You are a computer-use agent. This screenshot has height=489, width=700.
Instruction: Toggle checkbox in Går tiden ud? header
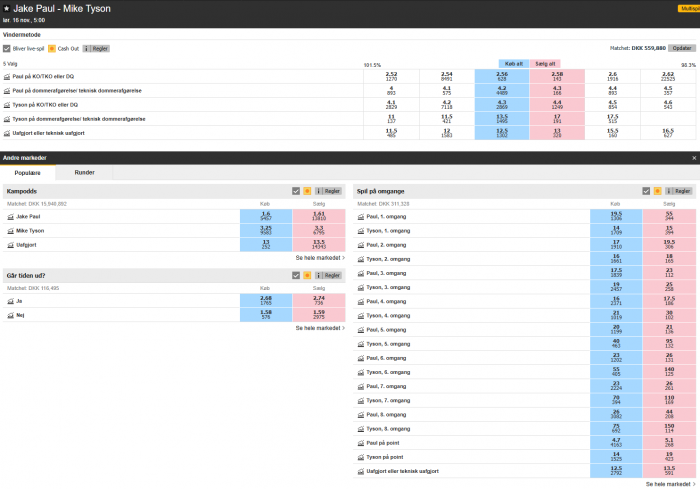pos(296,276)
